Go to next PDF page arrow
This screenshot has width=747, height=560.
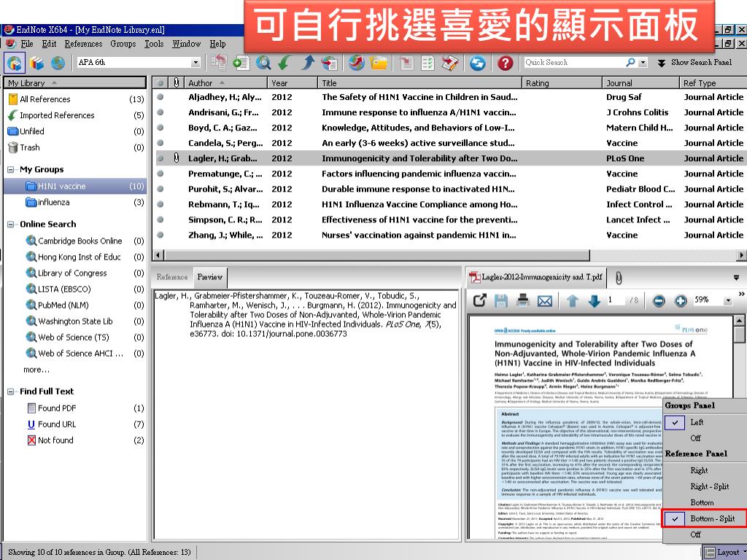(x=594, y=300)
